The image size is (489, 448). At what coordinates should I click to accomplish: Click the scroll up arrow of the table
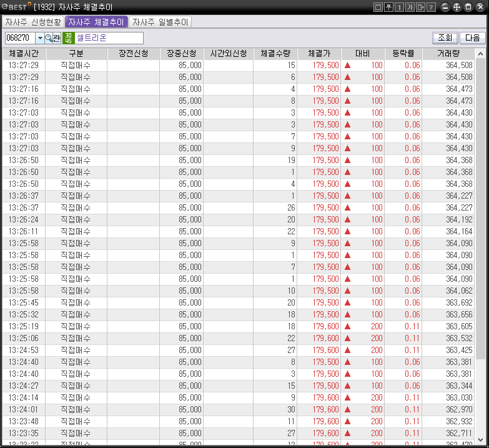[481, 54]
